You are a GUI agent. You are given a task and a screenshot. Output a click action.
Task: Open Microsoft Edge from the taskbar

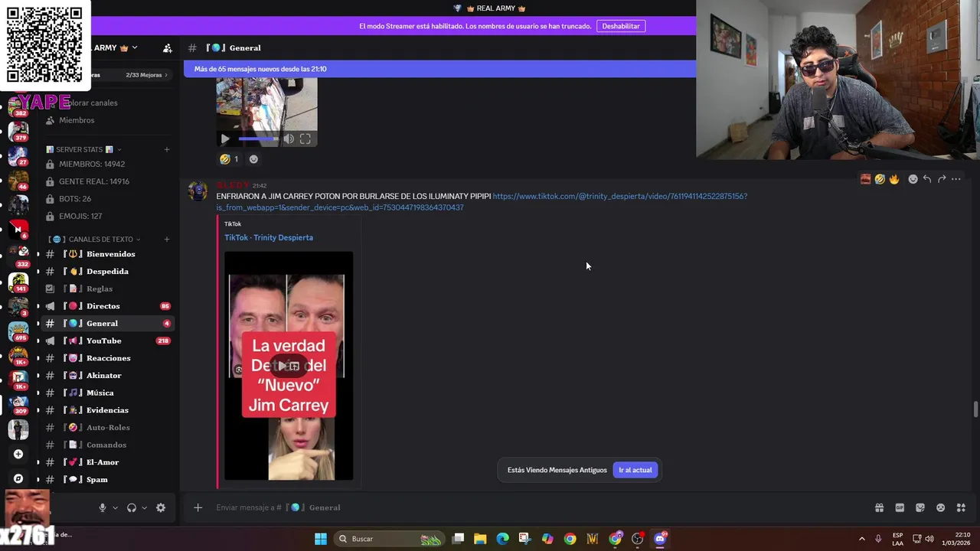[502, 539]
